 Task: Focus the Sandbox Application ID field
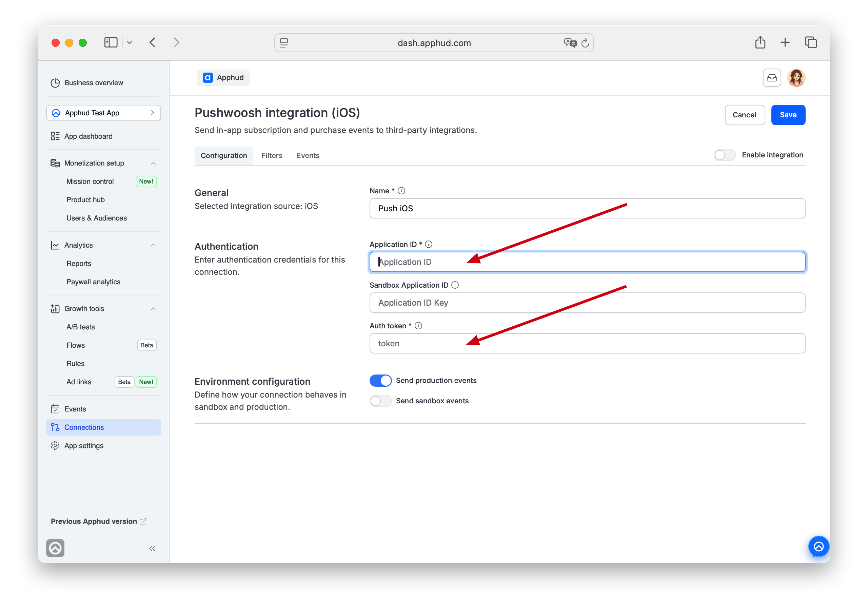click(587, 303)
